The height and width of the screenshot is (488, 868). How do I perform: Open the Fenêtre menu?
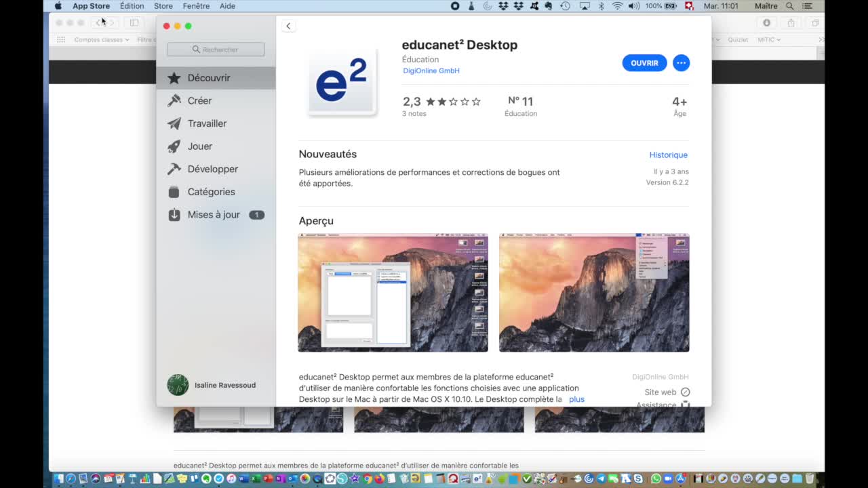tap(196, 6)
